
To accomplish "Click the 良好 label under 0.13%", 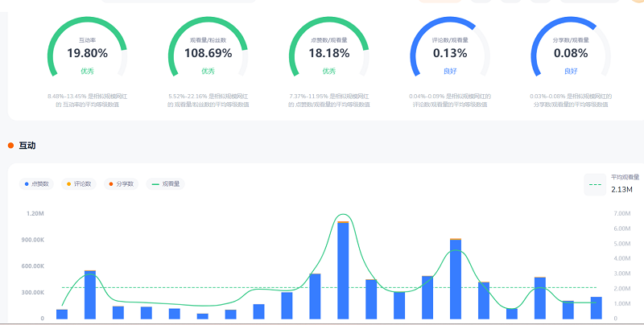I will tap(449, 71).
